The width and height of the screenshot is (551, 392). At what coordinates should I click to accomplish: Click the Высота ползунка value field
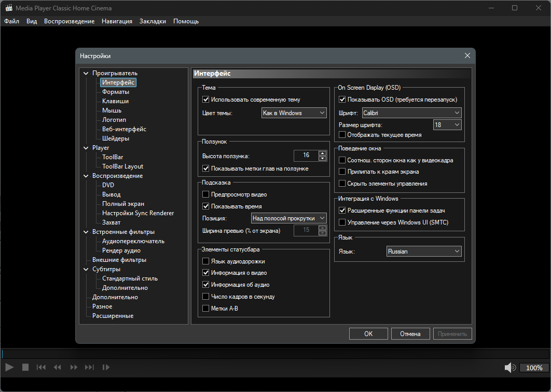pos(306,155)
